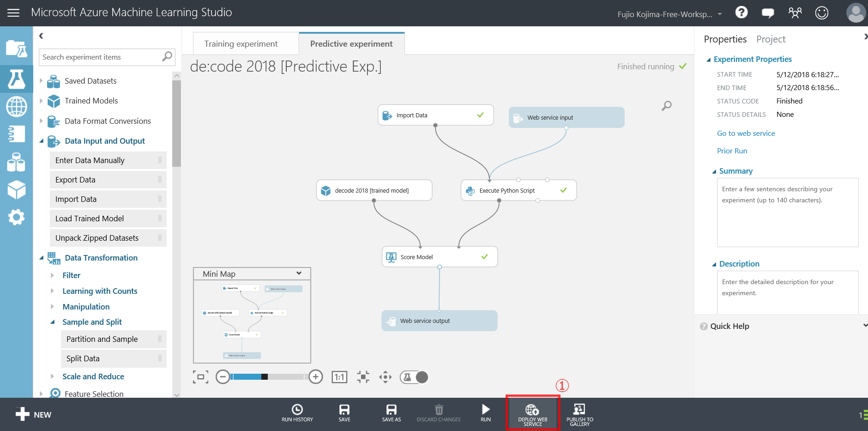Collapse the Description section
This screenshot has height=431, width=868.
coord(714,264)
